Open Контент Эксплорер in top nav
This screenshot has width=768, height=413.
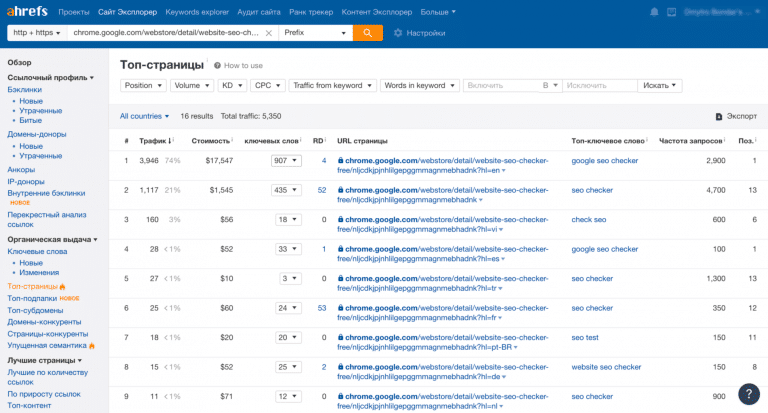pyautogui.click(x=377, y=12)
